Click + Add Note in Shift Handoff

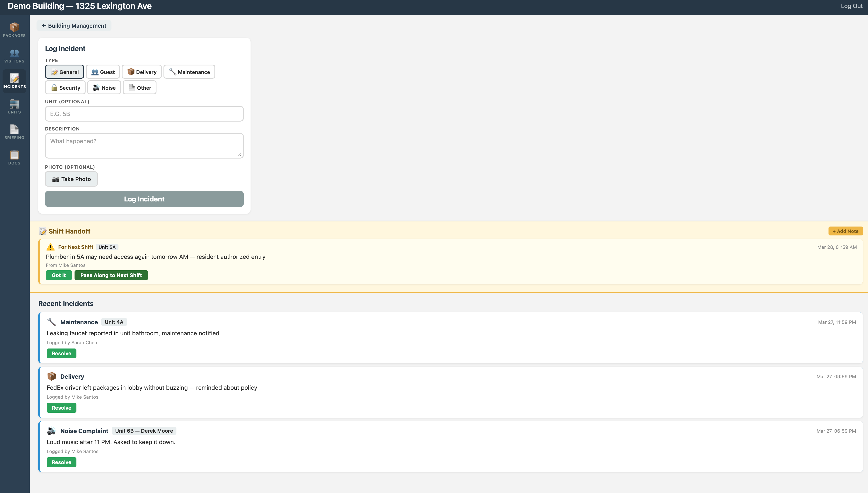tap(845, 231)
